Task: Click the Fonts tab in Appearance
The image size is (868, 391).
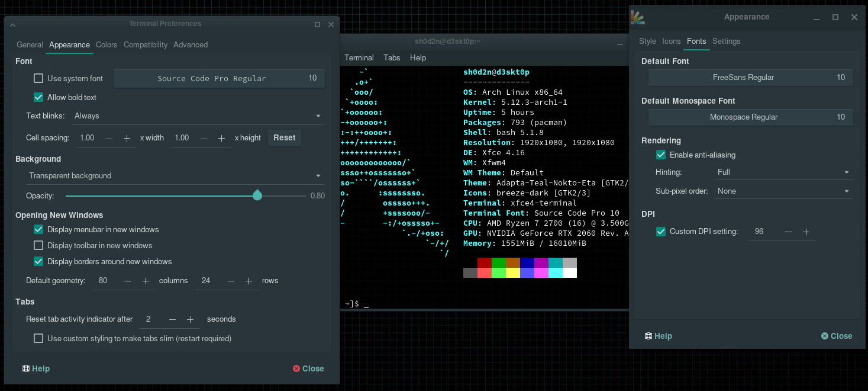Action: tap(696, 41)
